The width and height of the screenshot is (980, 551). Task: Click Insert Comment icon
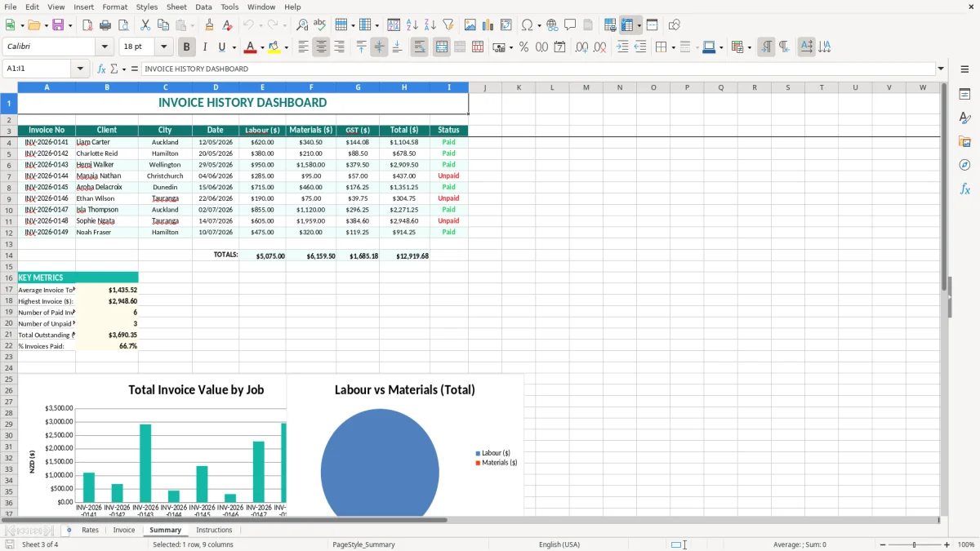tap(570, 25)
